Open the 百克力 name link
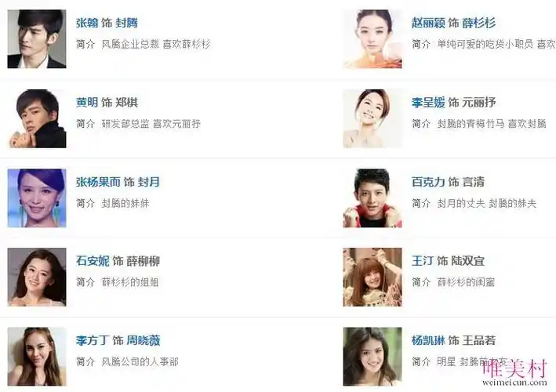 (428, 182)
